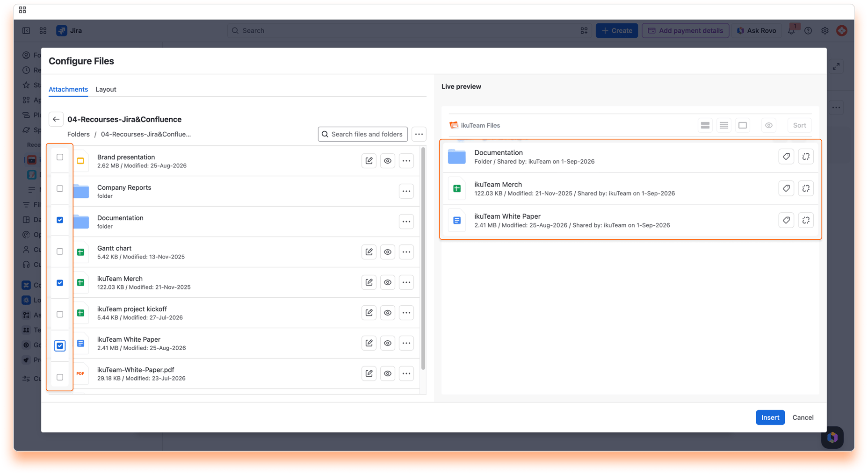Image resolution: width=868 pixels, height=474 pixels.
Task: Select the Attachments tab
Action: pyautogui.click(x=68, y=89)
